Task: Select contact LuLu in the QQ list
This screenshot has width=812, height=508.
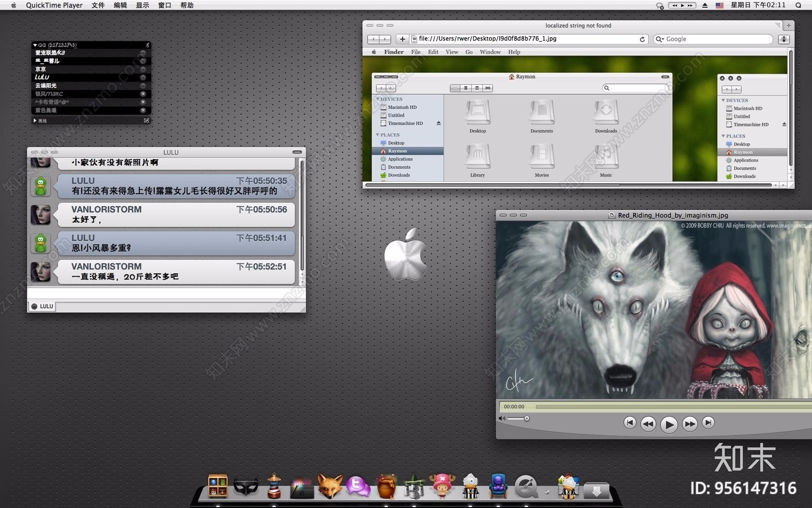Action: click(91, 77)
